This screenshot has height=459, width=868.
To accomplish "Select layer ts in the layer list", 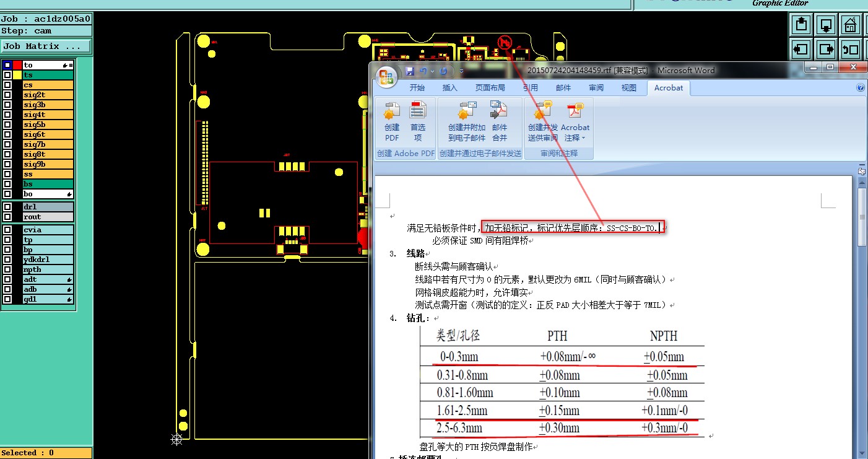I will coord(48,75).
